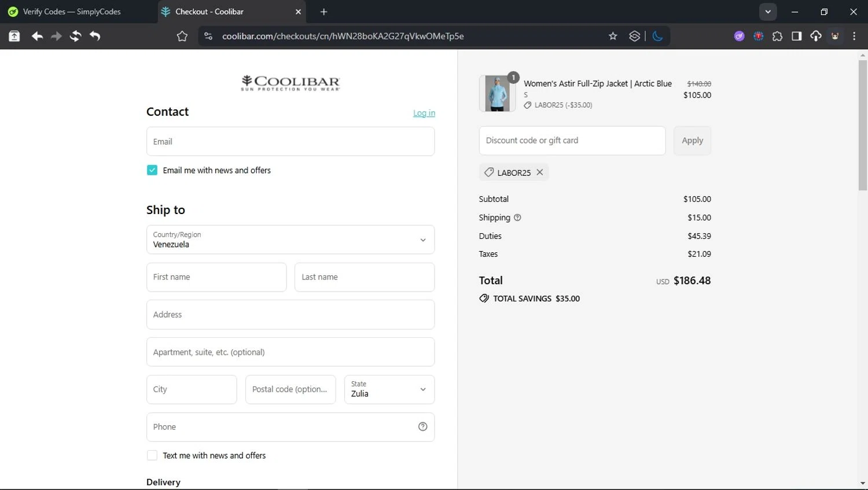Open the Country/Region dropdown

(290, 240)
